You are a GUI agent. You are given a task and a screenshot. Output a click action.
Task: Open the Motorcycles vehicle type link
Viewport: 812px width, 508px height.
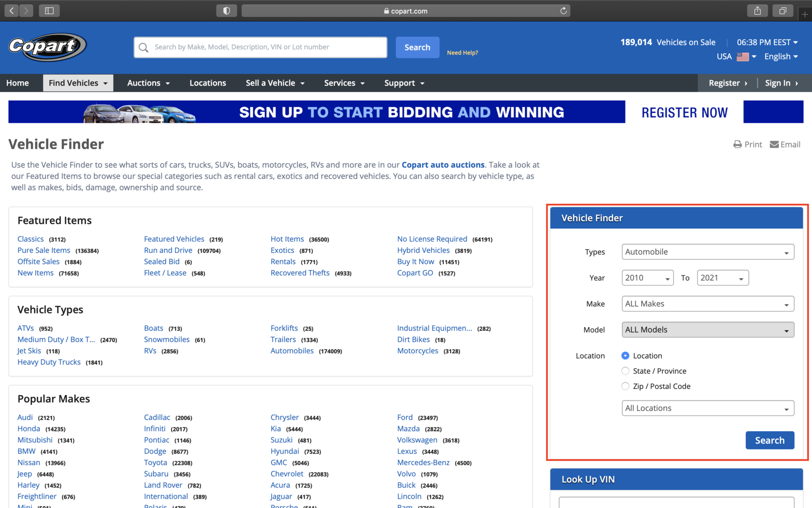(x=418, y=351)
